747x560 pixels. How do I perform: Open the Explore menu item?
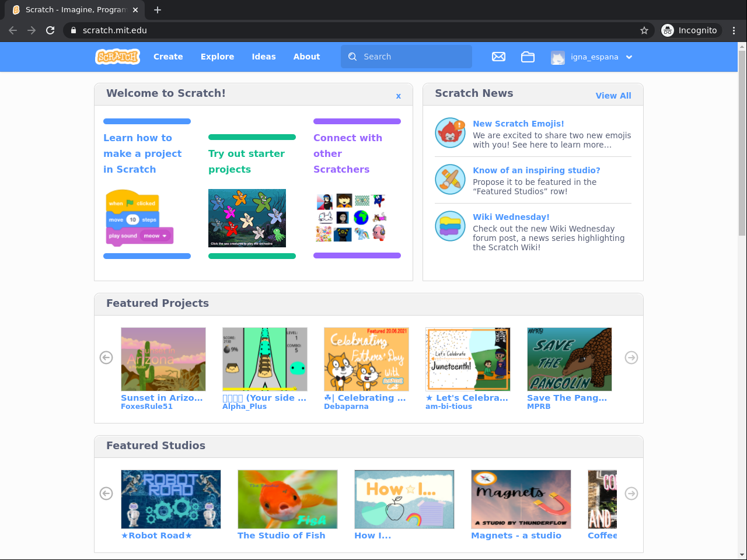(x=217, y=57)
